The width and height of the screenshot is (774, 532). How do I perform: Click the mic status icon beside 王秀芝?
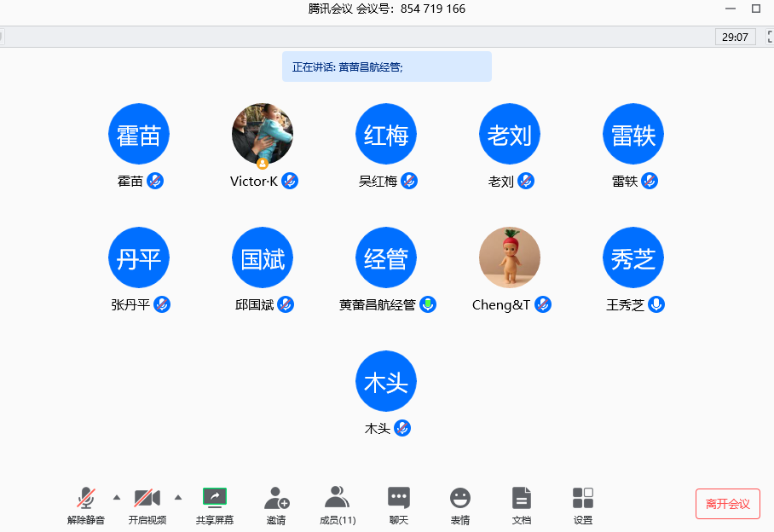[x=656, y=304]
